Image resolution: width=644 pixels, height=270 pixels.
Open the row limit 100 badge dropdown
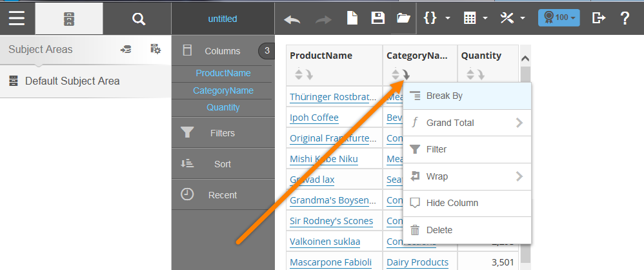559,18
